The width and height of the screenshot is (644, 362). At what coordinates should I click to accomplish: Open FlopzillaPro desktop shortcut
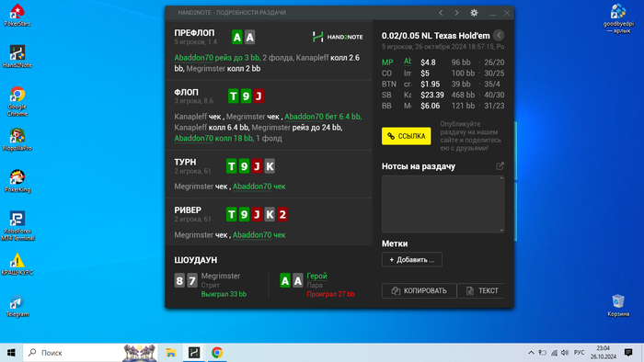[17, 140]
